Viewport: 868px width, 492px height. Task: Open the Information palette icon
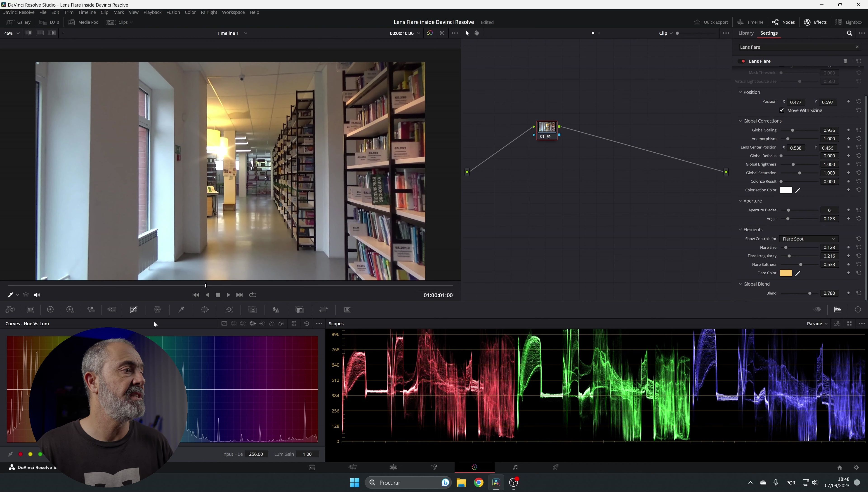click(858, 310)
